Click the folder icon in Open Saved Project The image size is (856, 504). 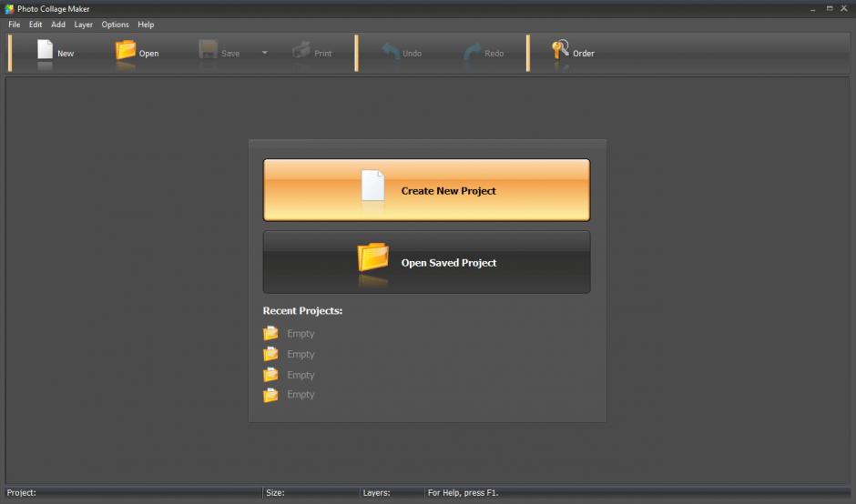pos(372,257)
